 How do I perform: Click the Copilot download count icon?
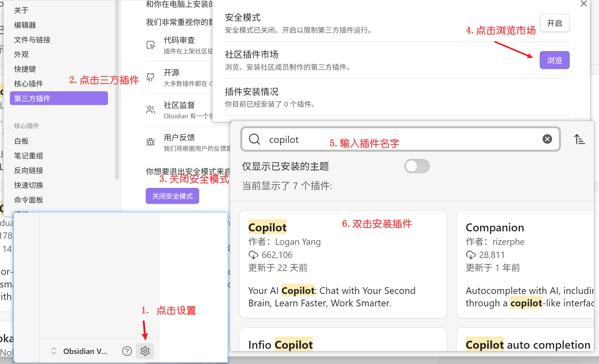pyautogui.click(x=253, y=255)
